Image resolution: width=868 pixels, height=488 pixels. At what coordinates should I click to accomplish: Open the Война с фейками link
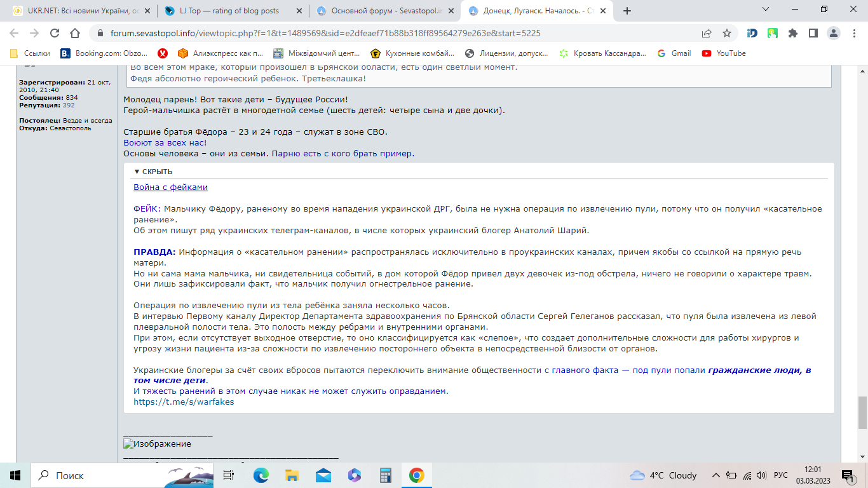[x=170, y=187]
